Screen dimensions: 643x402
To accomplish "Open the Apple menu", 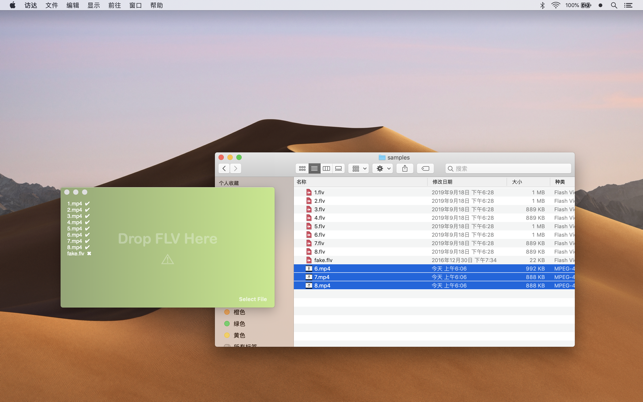I will [13, 5].
